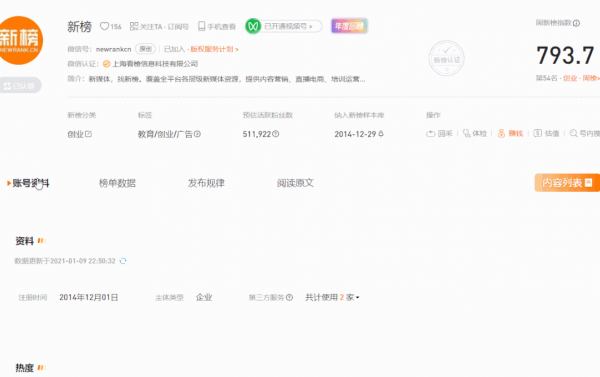
Task: Click the 体检 stethoscope icon
Action: pyautogui.click(x=466, y=133)
